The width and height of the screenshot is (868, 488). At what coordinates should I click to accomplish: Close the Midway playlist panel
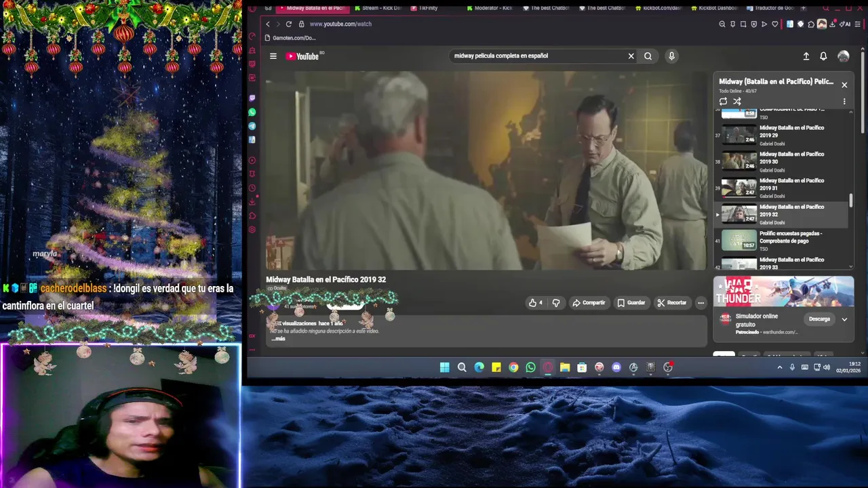tap(844, 85)
